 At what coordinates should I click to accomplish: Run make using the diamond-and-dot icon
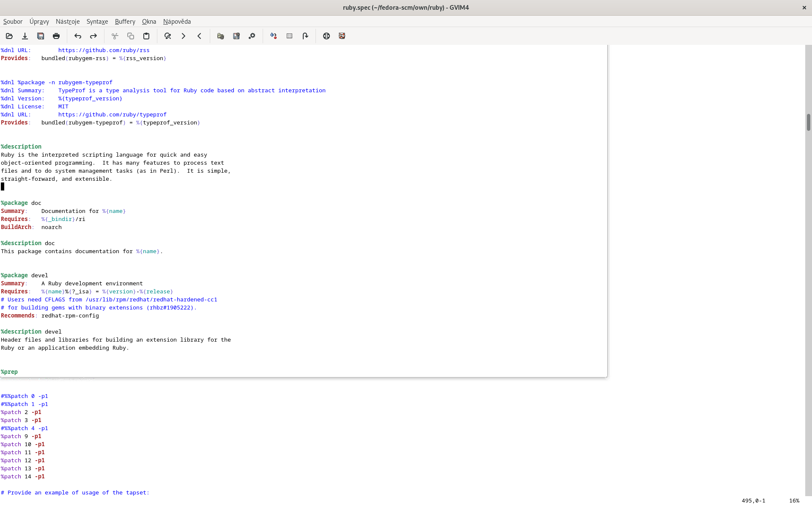point(274,36)
